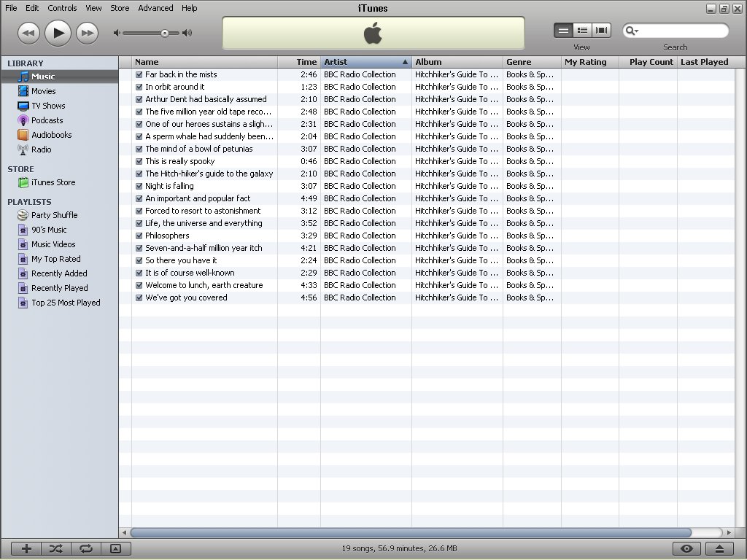Toggle shuffle playback button
This screenshot has height=560, width=747.
[x=55, y=548]
